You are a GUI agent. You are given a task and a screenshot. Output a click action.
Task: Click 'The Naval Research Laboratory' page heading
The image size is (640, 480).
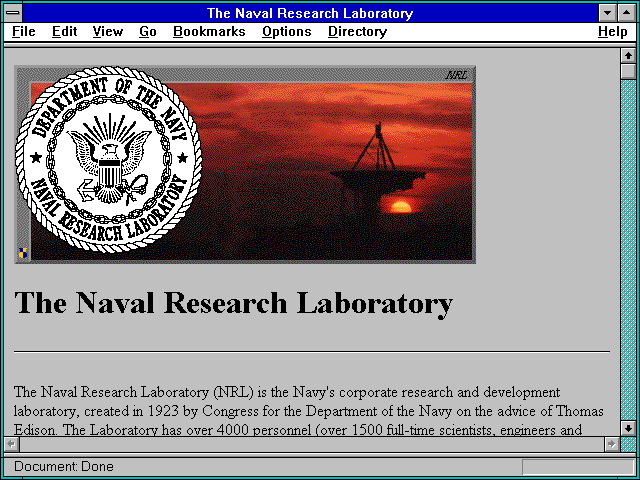click(x=233, y=303)
